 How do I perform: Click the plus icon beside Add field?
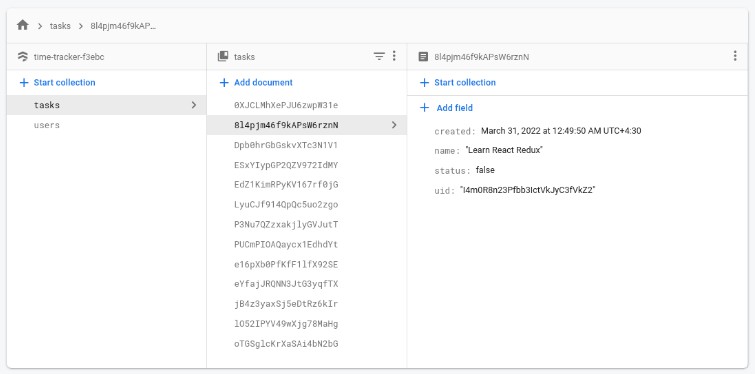[x=424, y=108]
